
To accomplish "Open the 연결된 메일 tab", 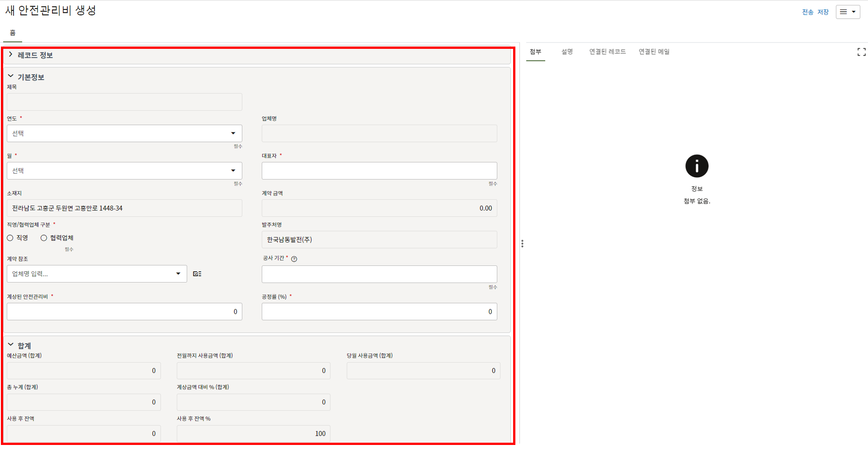I will 654,52.
